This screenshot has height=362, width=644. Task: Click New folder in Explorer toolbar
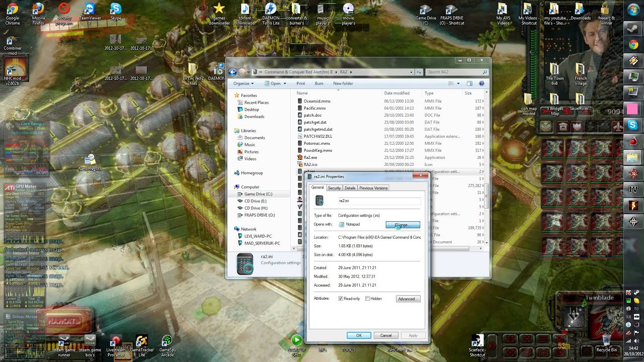pyautogui.click(x=343, y=83)
